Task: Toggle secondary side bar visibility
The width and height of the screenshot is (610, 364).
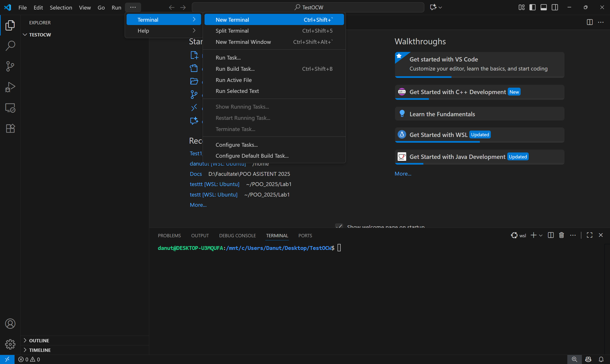Action: pos(555,7)
